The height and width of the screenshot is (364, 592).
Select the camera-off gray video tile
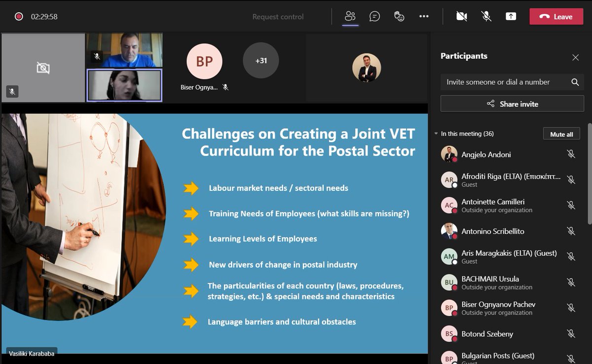coord(43,68)
